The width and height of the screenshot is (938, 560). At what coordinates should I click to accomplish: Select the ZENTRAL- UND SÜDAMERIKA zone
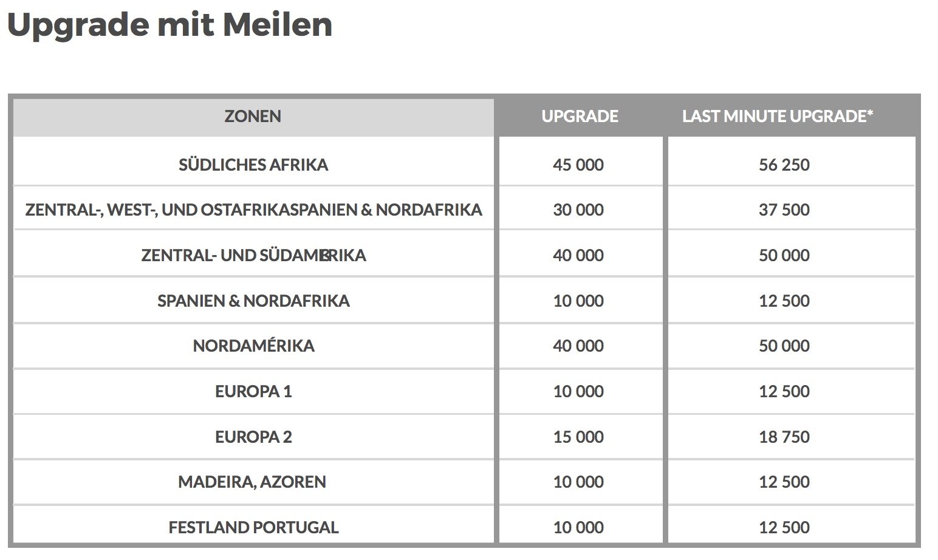pos(253,255)
